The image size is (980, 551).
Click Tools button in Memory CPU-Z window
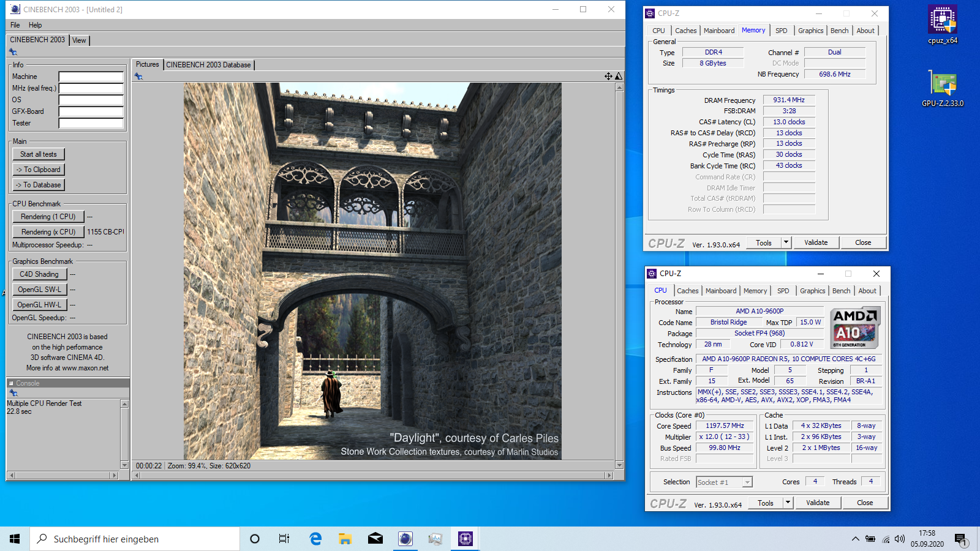coord(764,242)
